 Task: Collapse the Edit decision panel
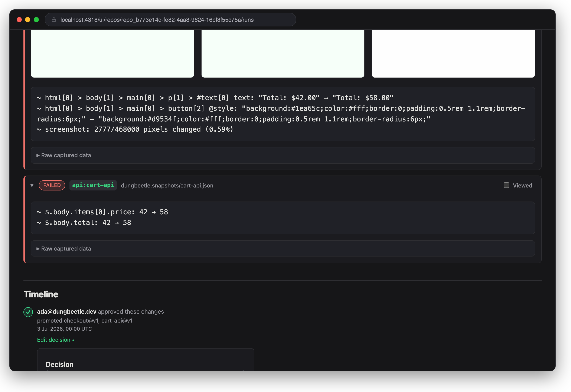56,340
